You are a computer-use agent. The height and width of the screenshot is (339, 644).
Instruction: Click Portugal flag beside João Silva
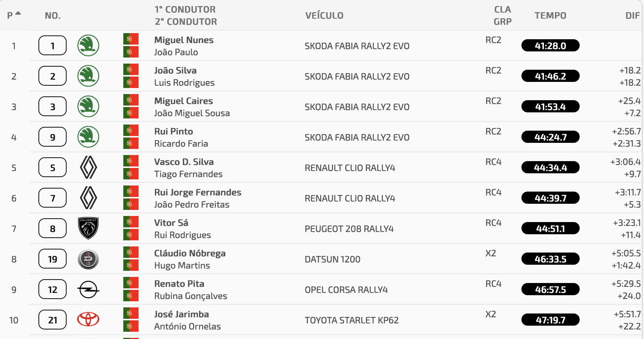[131, 70]
